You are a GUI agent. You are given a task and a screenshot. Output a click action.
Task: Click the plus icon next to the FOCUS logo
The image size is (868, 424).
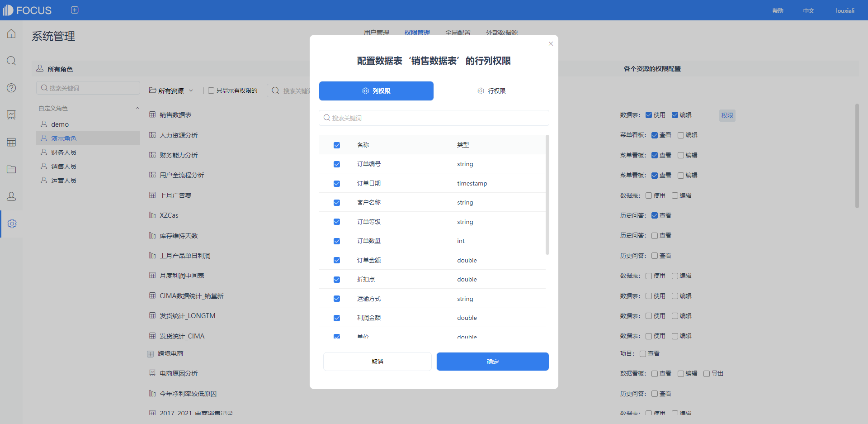75,10
